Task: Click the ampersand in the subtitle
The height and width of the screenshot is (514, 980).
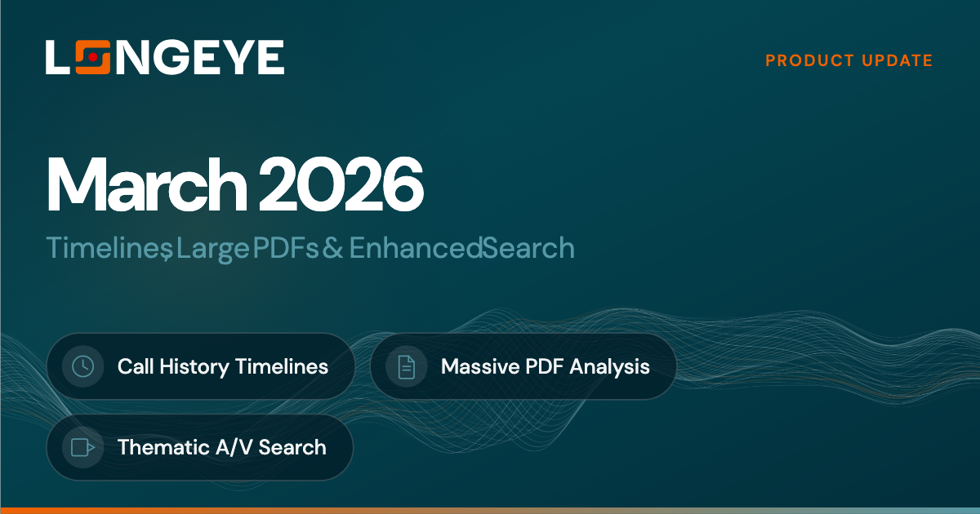Action: [x=332, y=248]
